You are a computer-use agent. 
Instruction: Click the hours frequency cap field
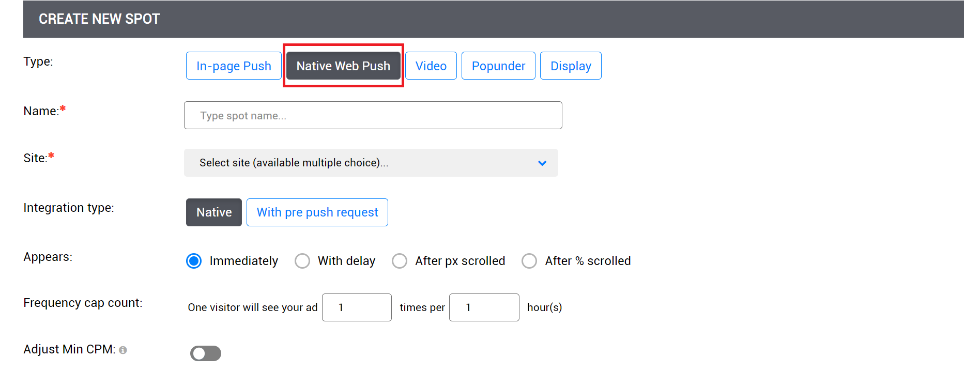pyautogui.click(x=484, y=307)
